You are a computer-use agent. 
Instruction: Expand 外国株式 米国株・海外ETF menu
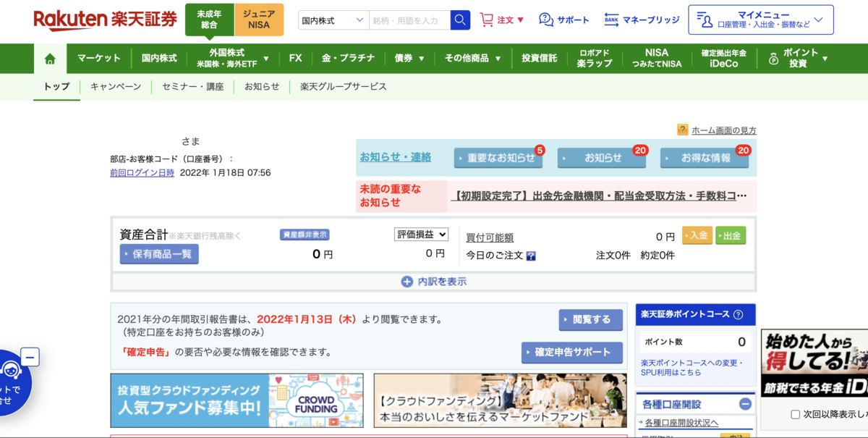point(232,59)
